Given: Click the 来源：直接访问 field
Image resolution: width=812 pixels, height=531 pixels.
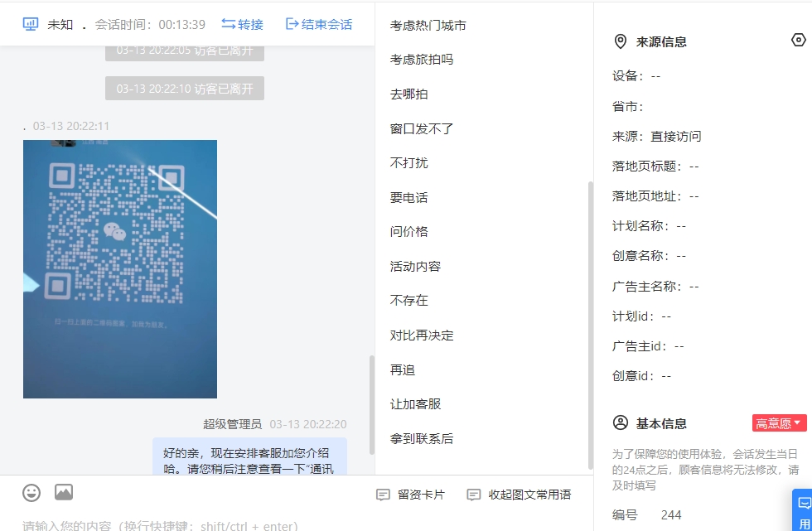Looking at the screenshot, I should tap(656, 136).
